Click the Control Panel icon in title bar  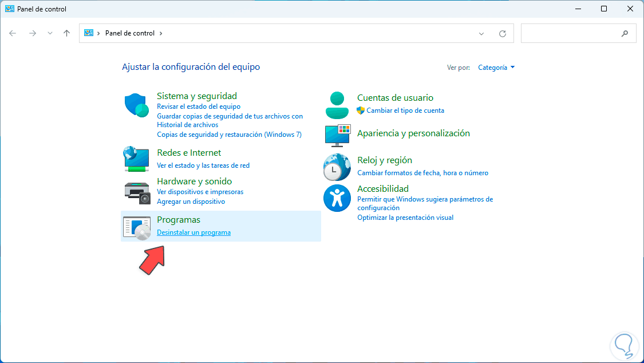10,9
